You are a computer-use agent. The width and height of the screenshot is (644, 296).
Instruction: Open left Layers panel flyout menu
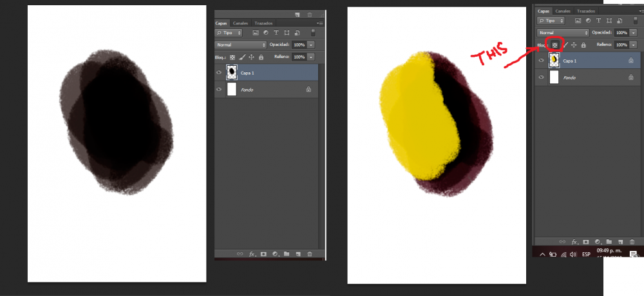click(320, 23)
